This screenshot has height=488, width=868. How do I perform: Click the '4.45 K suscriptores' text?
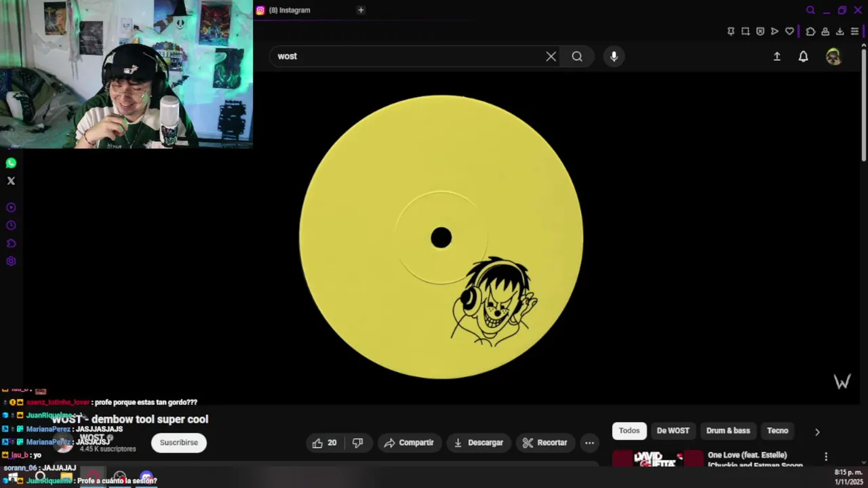point(108,449)
